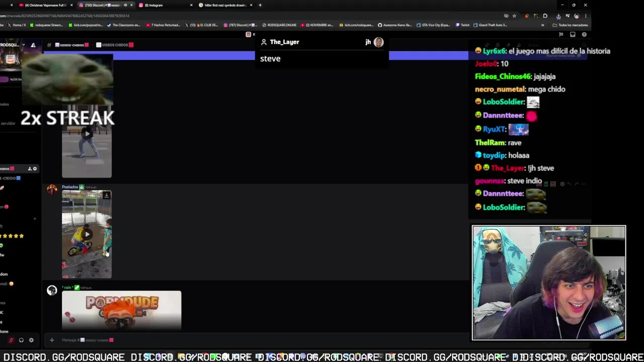
Task: Open the Twitch bookmark
Action: coord(462,25)
